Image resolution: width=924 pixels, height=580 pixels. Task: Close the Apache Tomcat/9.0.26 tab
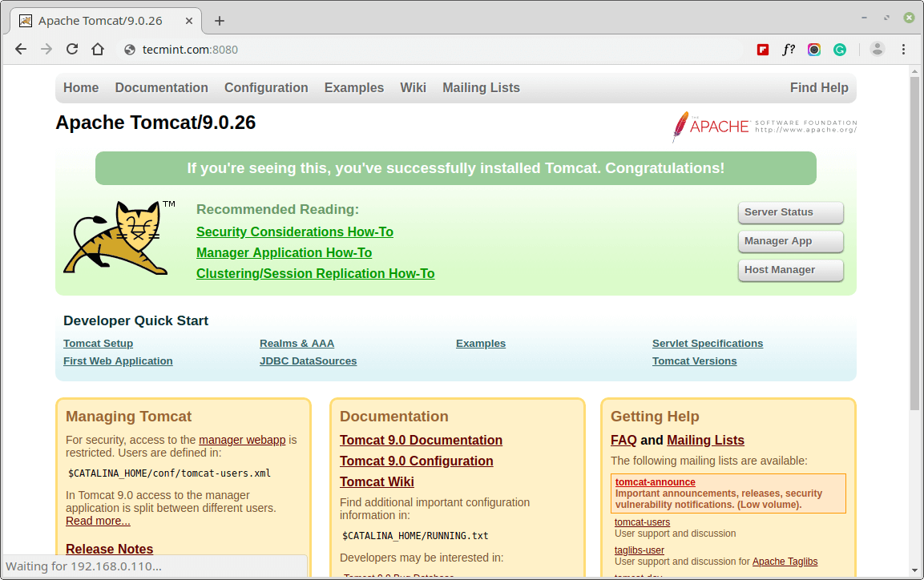[x=188, y=21]
